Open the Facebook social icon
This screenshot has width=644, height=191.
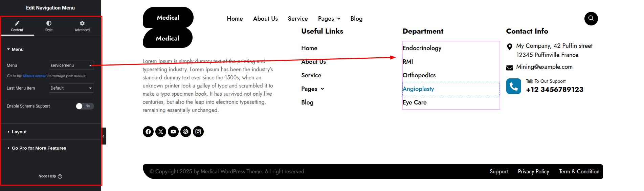[148, 132]
